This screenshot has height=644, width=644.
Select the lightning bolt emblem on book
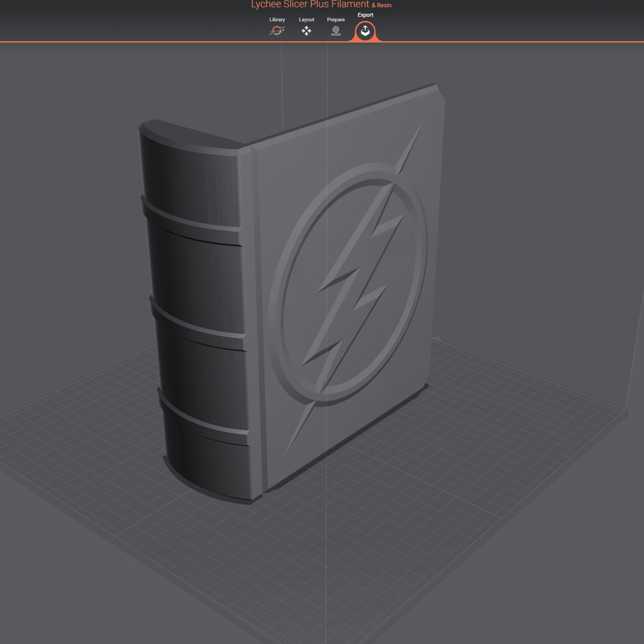[x=353, y=287]
